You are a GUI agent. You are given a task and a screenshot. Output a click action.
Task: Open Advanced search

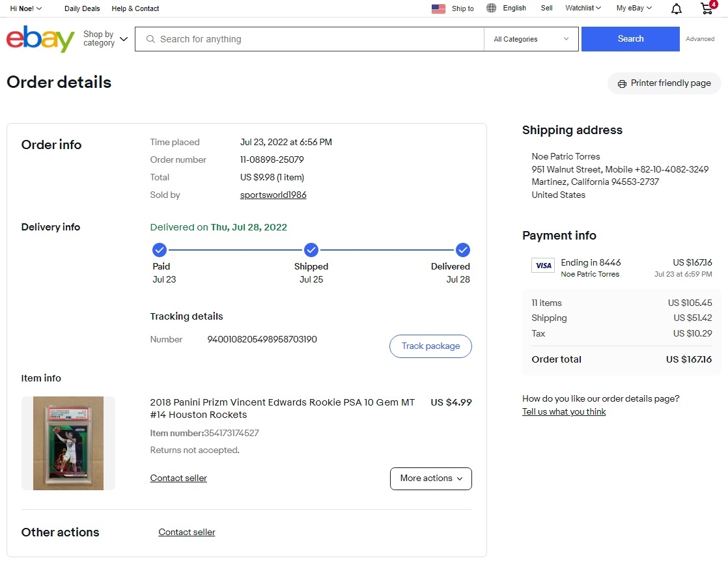click(700, 39)
